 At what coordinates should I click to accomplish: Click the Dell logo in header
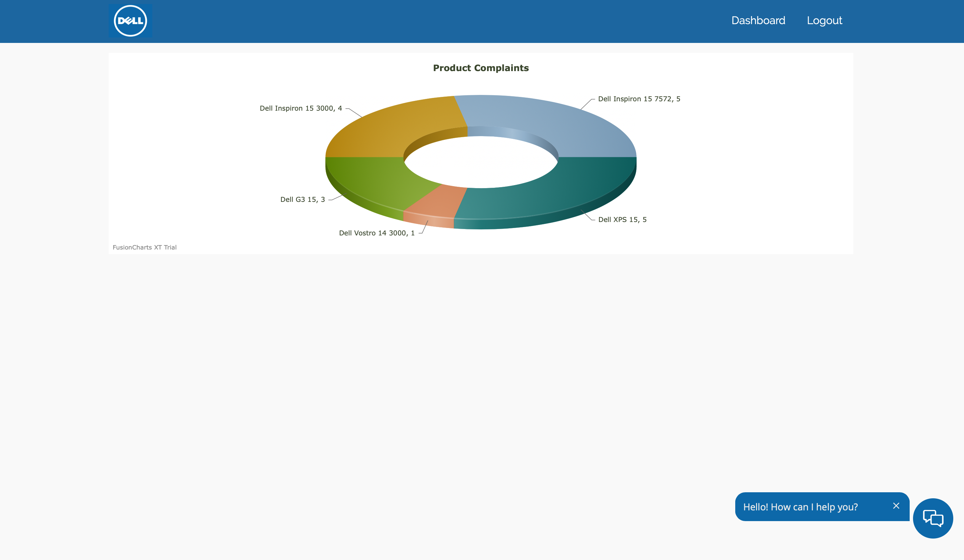[x=130, y=21]
